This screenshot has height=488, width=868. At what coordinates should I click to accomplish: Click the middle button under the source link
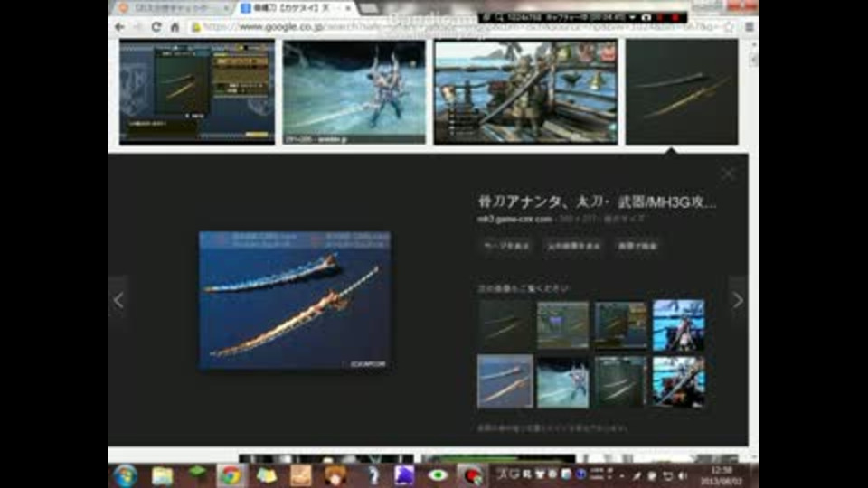tap(573, 246)
